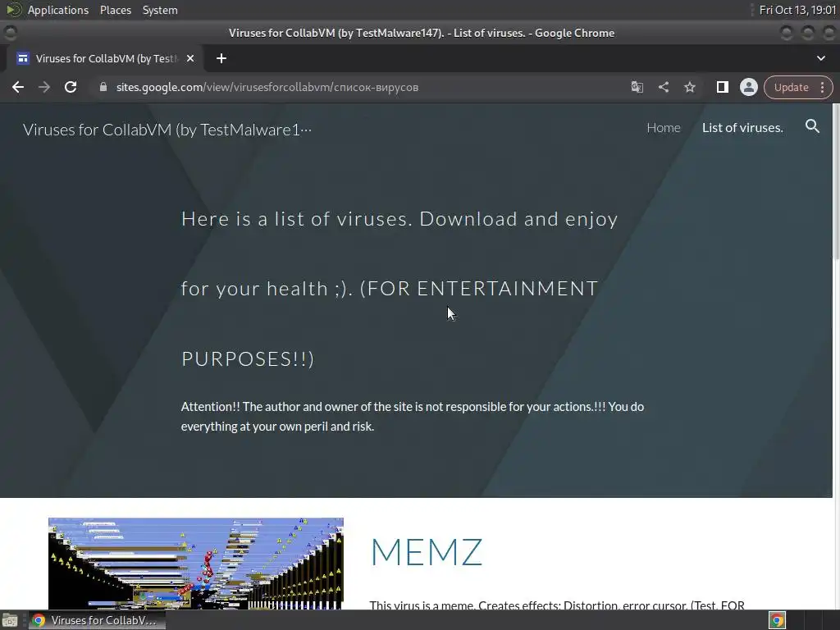Click the lock icon in the address bar
840x630 pixels.
[103, 87]
